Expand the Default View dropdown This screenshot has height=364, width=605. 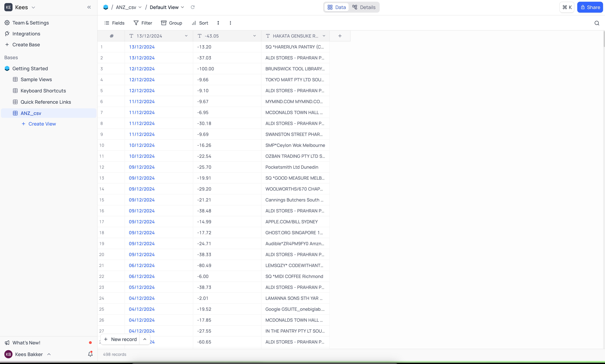[x=182, y=7]
